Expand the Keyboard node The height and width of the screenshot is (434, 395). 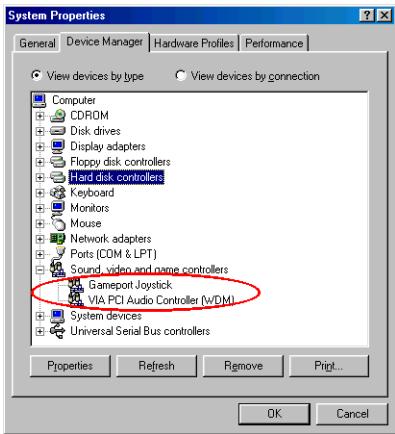pyautogui.click(x=40, y=193)
